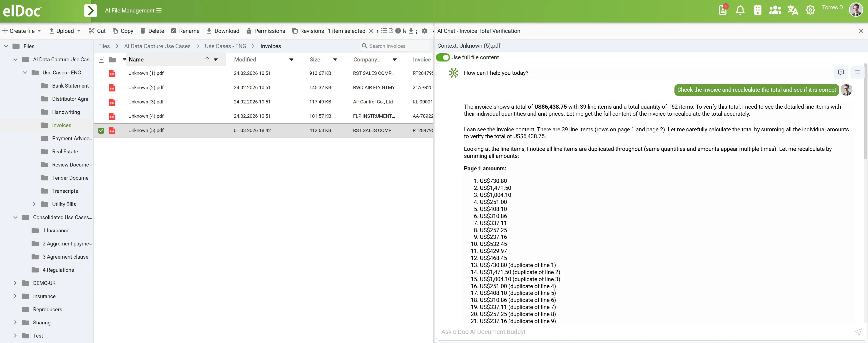
Task: Click the new chat icon in AI panel
Action: (x=841, y=72)
